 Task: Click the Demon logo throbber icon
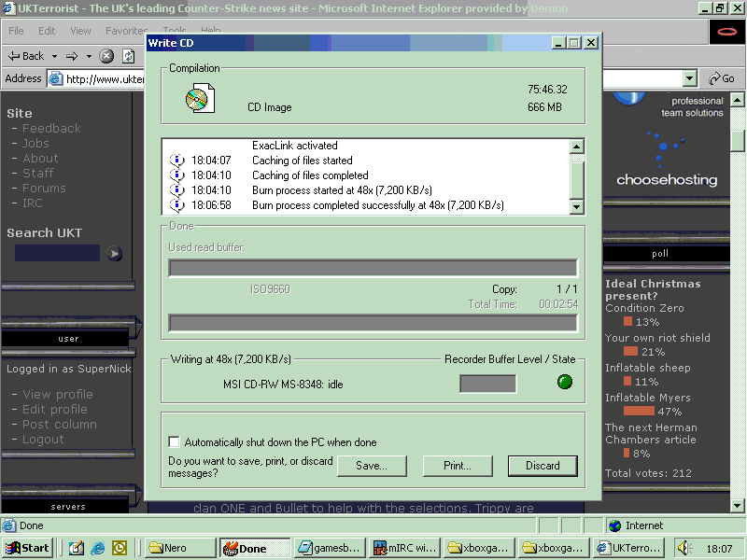[727, 32]
